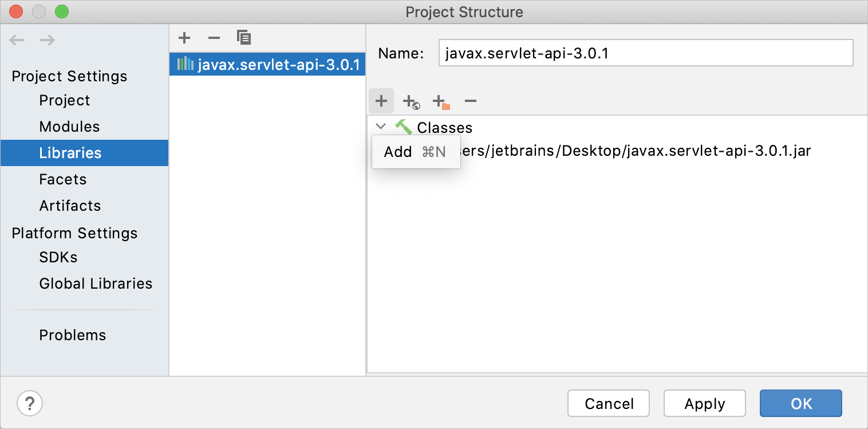
Task: Click the add roots plus icon
Action: (381, 101)
